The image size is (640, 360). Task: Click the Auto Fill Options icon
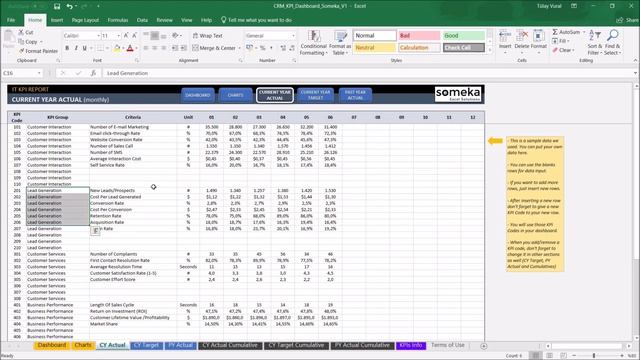tap(95, 231)
